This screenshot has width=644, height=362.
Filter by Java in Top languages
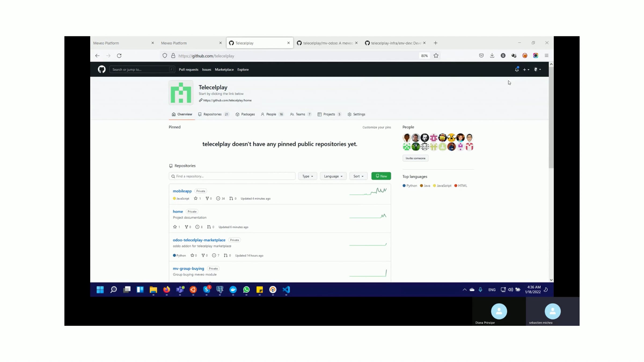pyautogui.click(x=425, y=186)
